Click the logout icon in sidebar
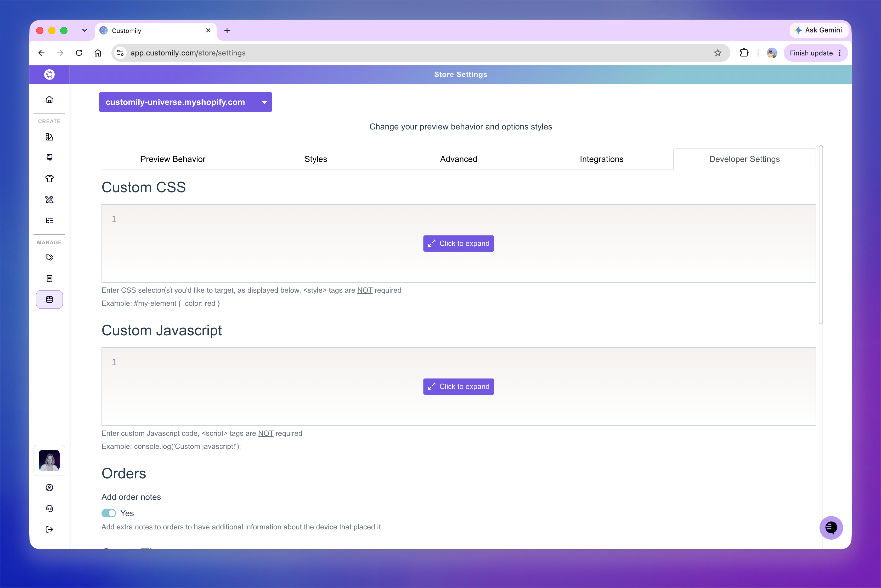881x588 pixels. pos(49,529)
